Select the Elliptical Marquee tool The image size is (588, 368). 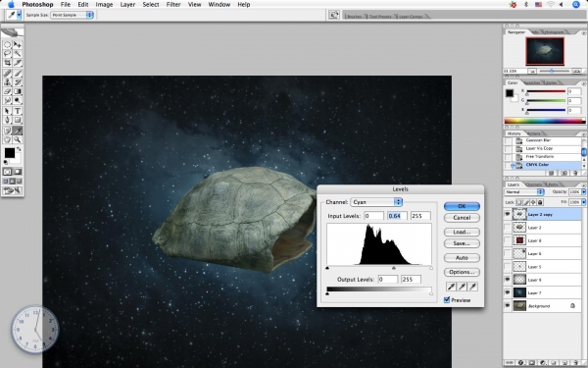point(7,44)
